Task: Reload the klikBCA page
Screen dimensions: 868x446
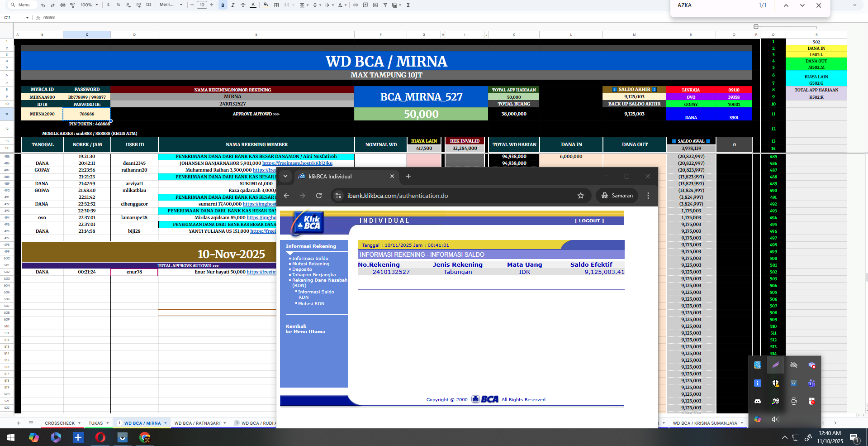Action: (319, 196)
